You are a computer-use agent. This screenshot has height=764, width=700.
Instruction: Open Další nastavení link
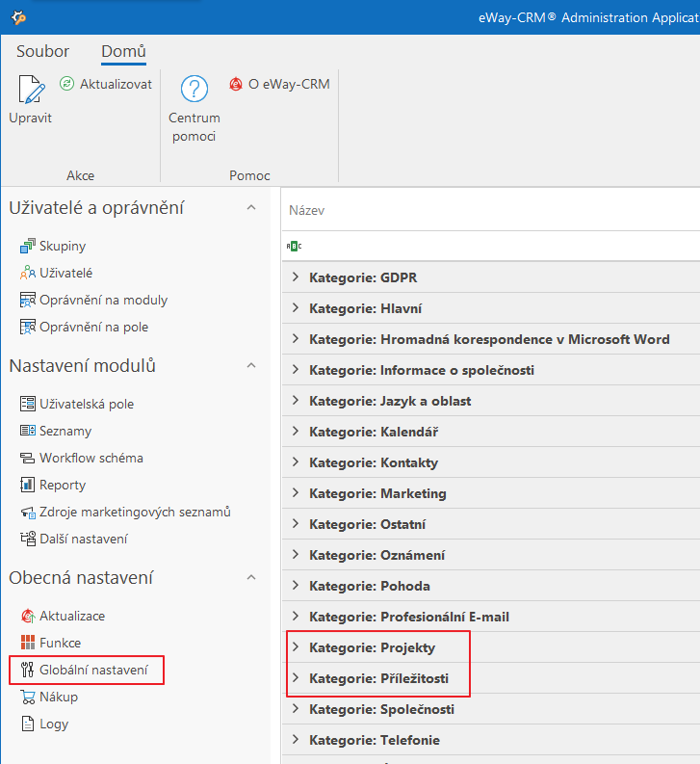[84, 539]
